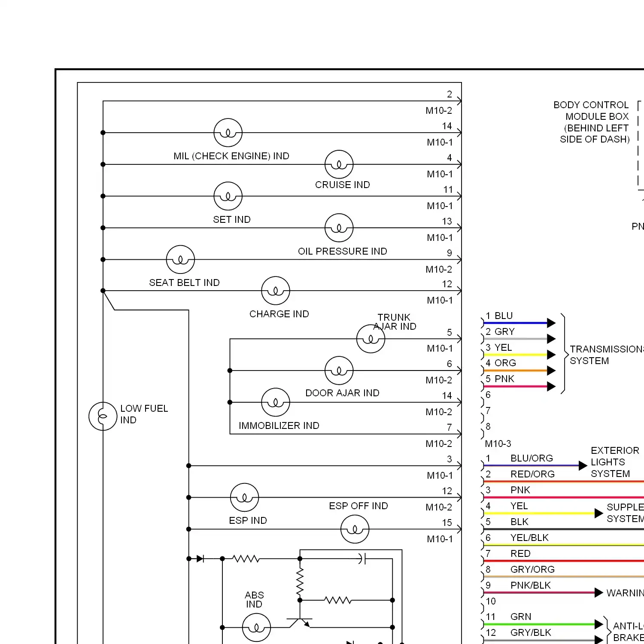Select the vertical resistor in ABS circuit
The width and height of the screenshot is (644, 644).
point(300,582)
